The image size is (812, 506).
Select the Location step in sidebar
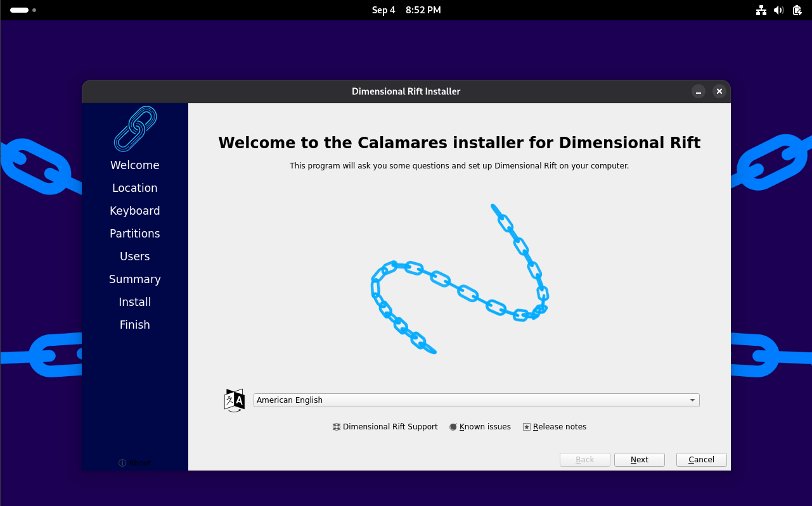pos(135,188)
